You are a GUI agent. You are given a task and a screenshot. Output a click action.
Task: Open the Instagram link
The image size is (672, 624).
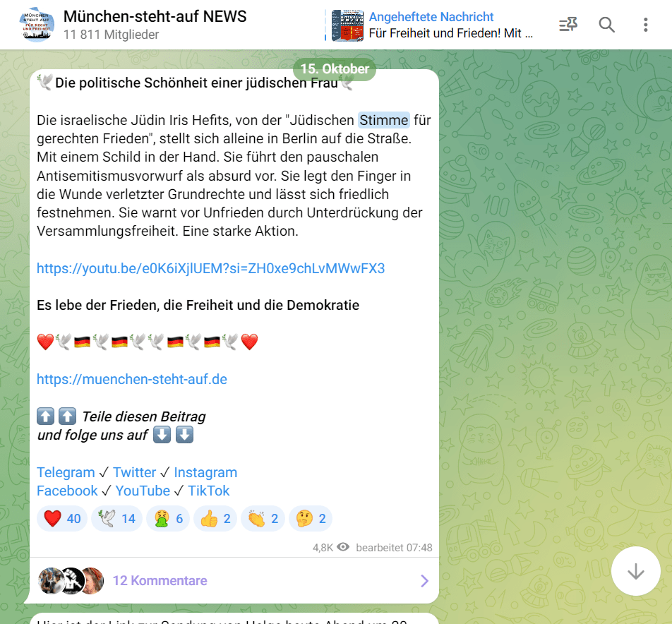205,472
